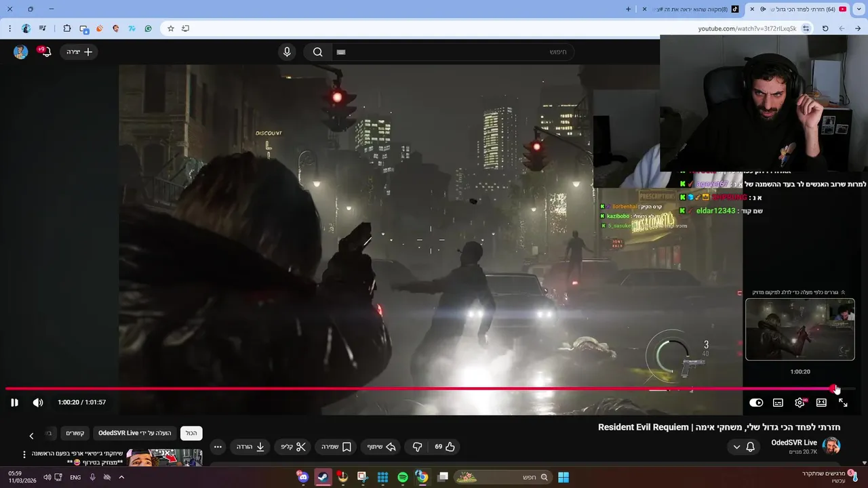
Task: Mute the video volume speaker icon
Action: point(38,403)
